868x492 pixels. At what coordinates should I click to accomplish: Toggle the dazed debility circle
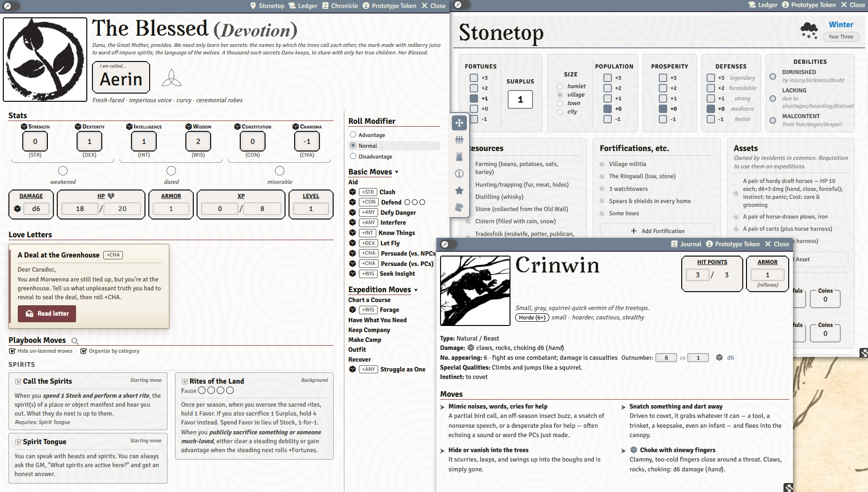[x=171, y=171]
